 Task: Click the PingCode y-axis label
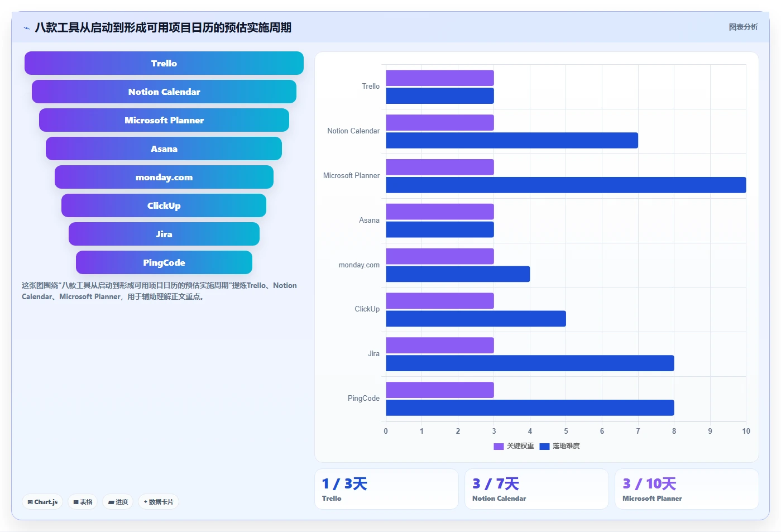pyautogui.click(x=363, y=399)
